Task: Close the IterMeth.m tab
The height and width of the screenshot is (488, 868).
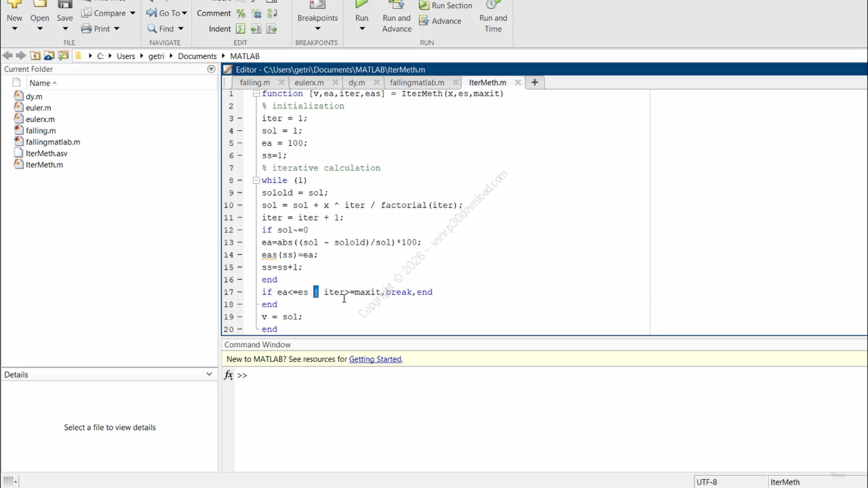Action: (517, 83)
